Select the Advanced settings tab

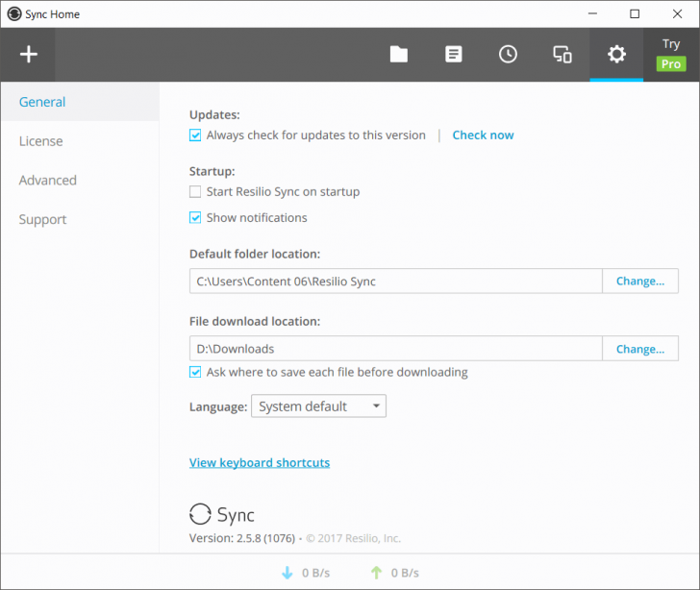pos(48,181)
